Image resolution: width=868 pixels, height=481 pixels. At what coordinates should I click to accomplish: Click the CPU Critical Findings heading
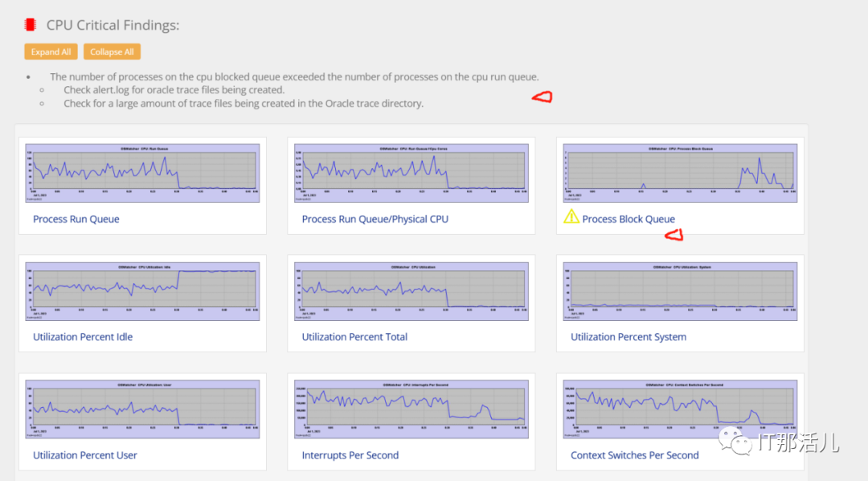click(113, 25)
